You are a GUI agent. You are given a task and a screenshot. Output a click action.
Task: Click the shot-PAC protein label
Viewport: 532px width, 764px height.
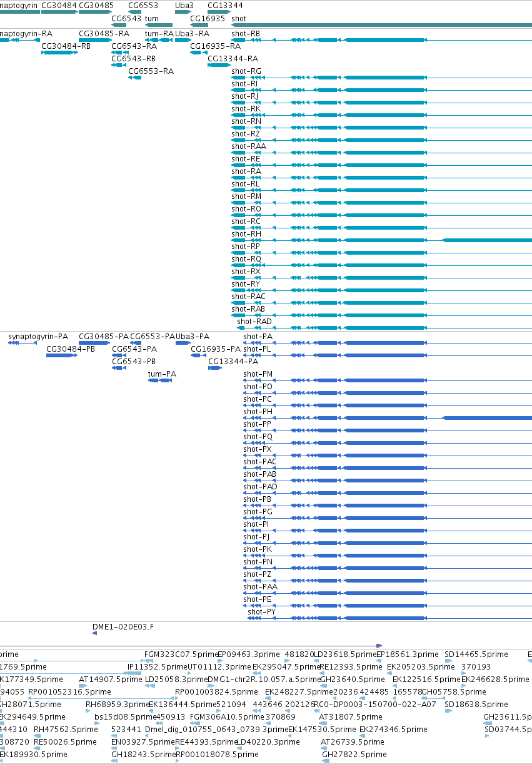tap(260, 461)
